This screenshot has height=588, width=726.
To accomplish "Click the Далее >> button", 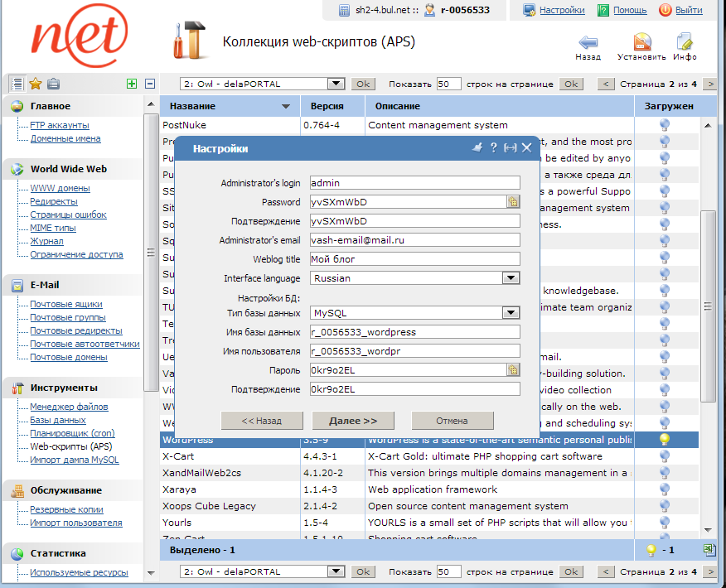I will (x=353, y=421).
